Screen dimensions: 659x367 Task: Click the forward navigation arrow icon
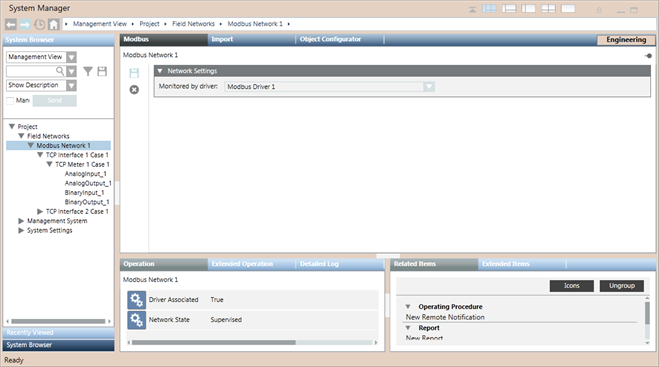[25, 24]
